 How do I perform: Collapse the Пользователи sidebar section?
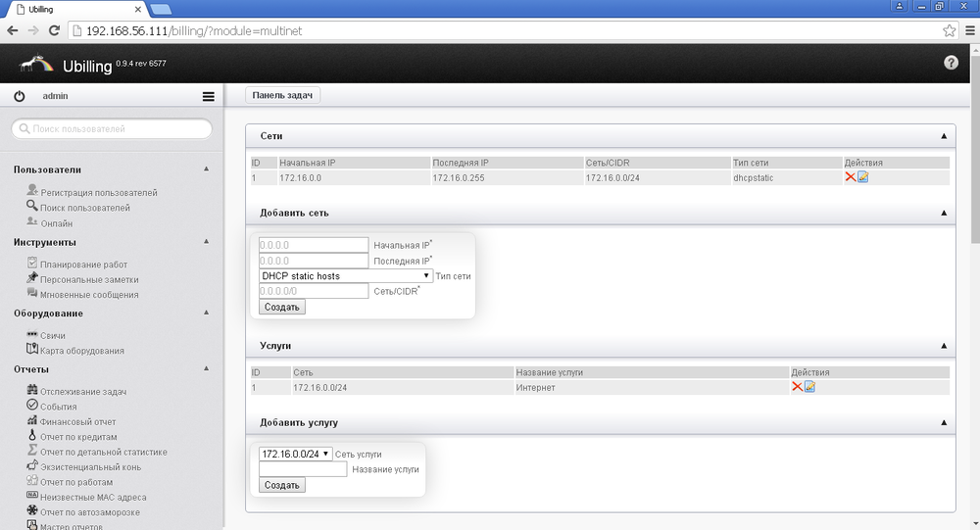click(206, 169)
